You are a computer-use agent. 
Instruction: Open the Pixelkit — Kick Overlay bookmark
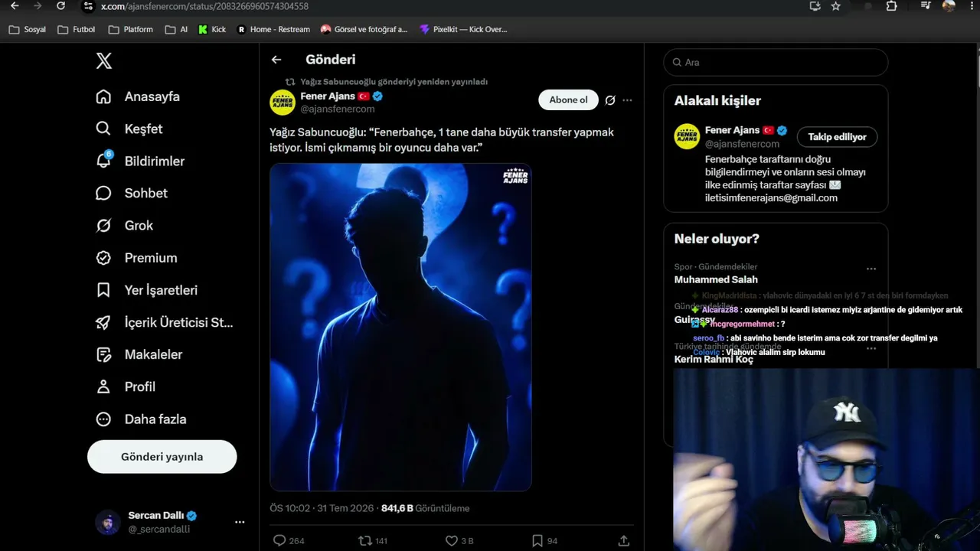(x=463, y=29)
